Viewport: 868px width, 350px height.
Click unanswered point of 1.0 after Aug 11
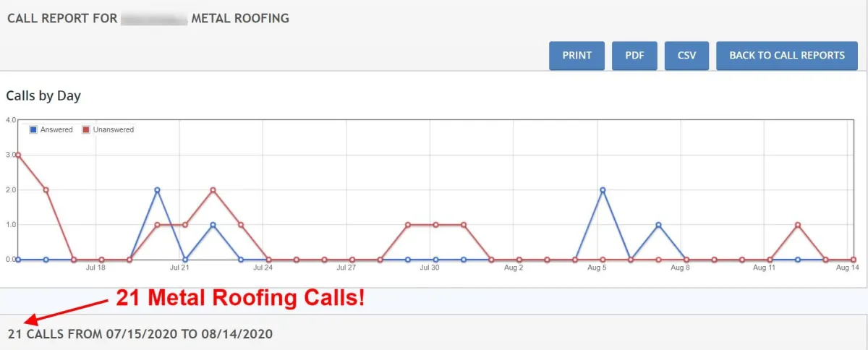tap(798, 224)
